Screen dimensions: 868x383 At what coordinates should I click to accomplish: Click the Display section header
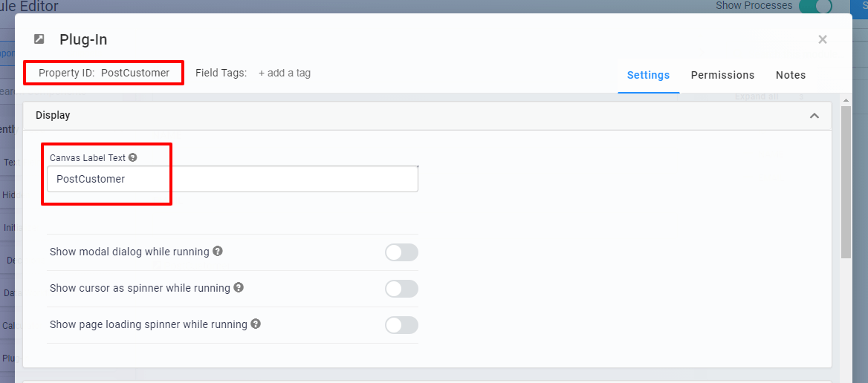pyautogui.click(x=54, y=116)
